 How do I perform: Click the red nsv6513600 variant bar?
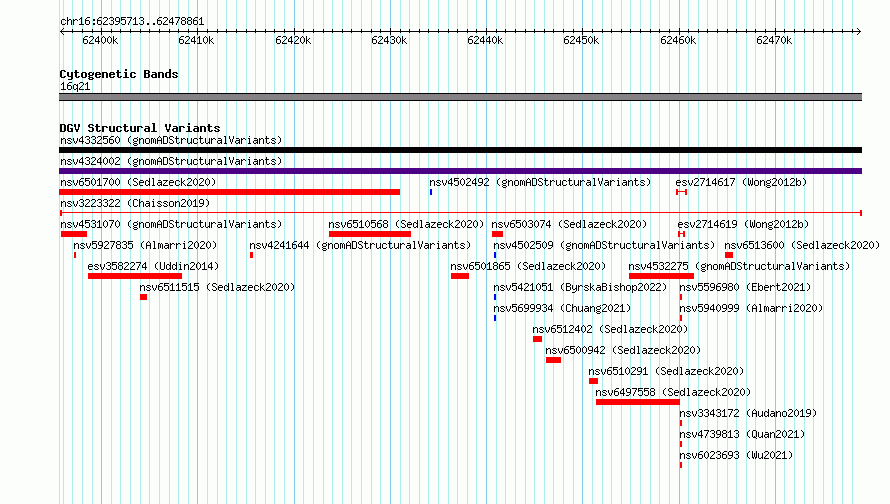[729, 255]
